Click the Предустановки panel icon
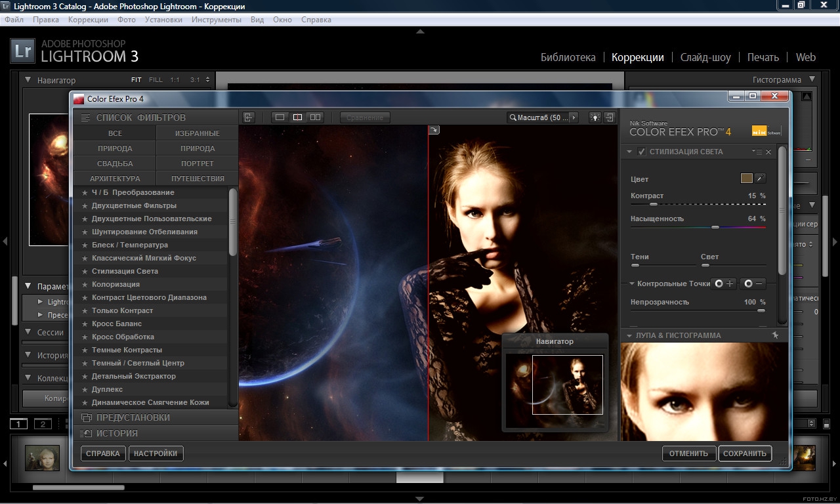 coord(85,417)
